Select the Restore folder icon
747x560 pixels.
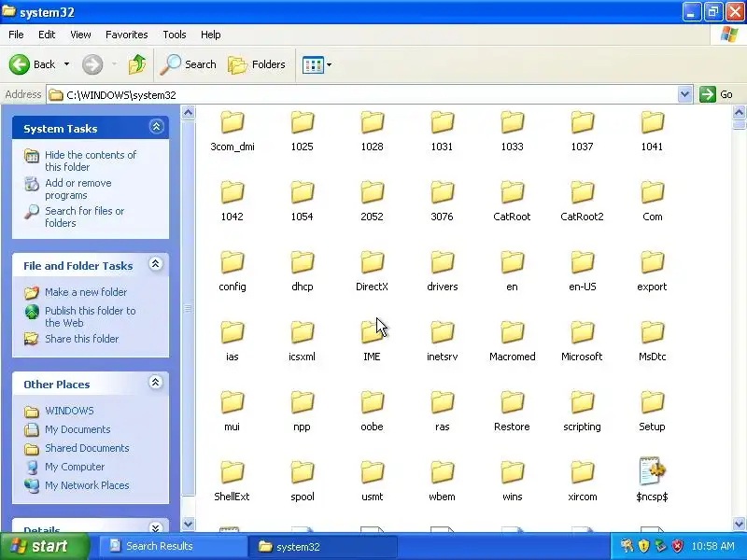click(x=512, y=403)
